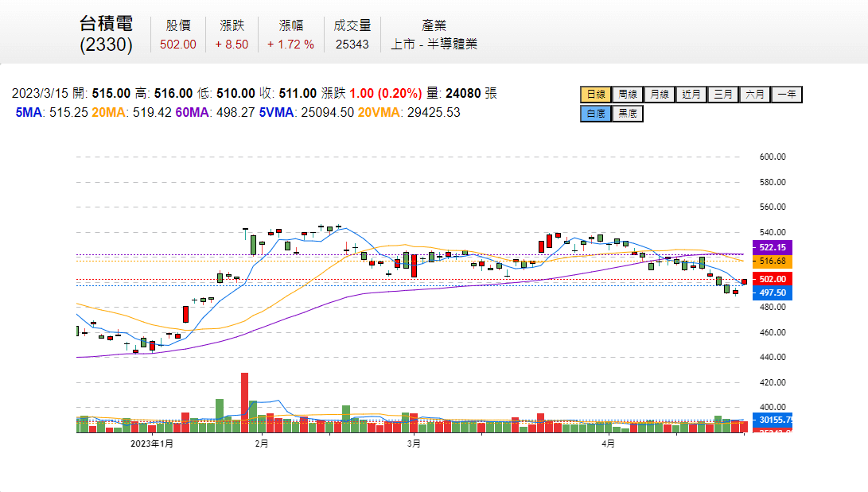Click the 高: 516.00 high price
This screenshot has height=492, width=868.
pos(164,94)
